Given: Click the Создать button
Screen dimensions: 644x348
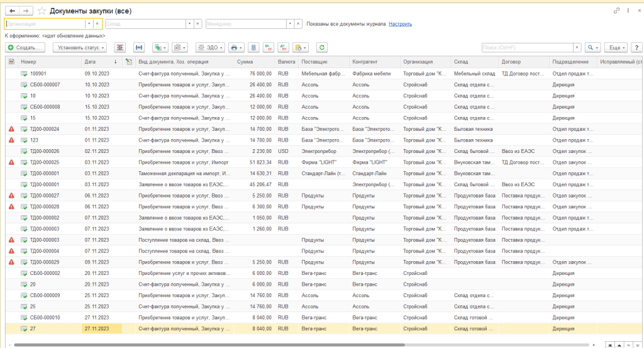Looking at the screenshot, I should 25,48.
